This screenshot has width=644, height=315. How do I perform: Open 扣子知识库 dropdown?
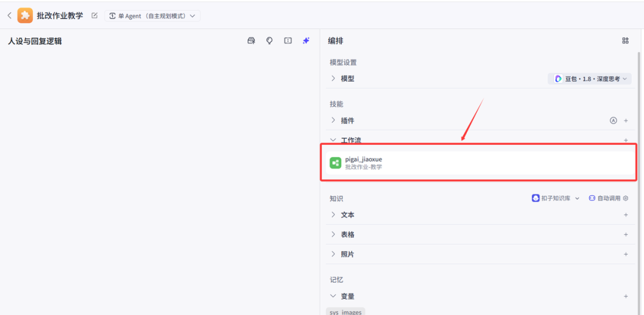[x=556, y=198]
